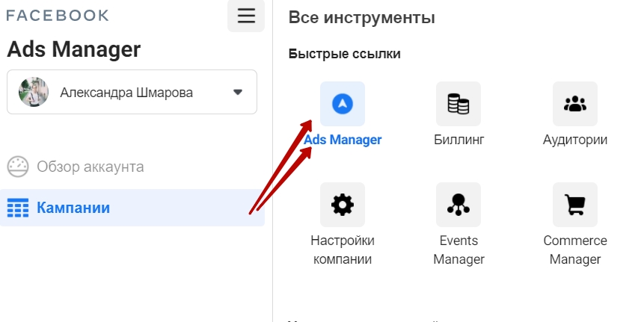The height and width of the screenshot is (322, 644).
Task: Open the Биллинг coins icon
Action: click(459, 104)
